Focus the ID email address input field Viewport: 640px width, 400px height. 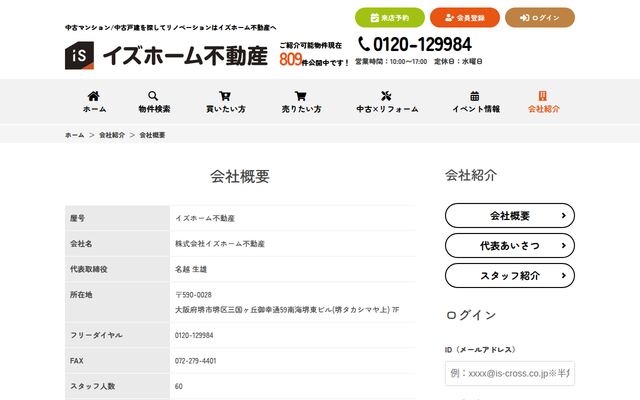[510, 373]
